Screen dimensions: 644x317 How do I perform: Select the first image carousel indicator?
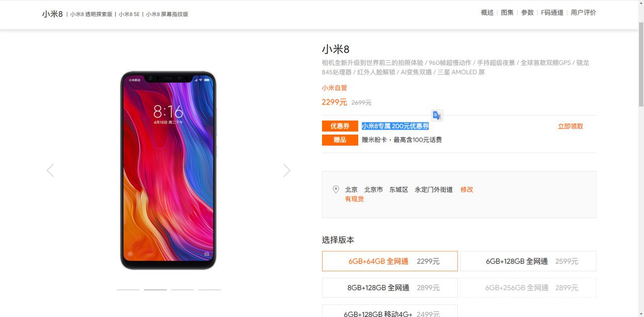click(128, 289)
